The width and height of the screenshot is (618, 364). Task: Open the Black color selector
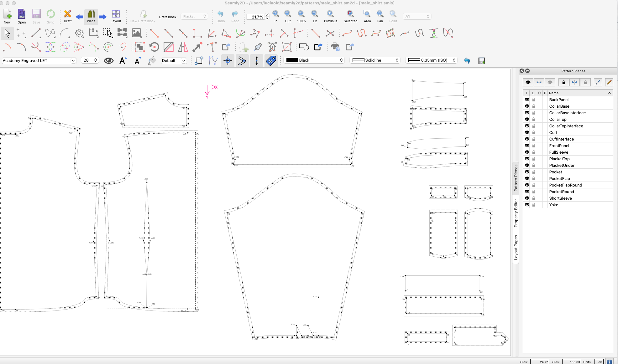click(314, 60)
